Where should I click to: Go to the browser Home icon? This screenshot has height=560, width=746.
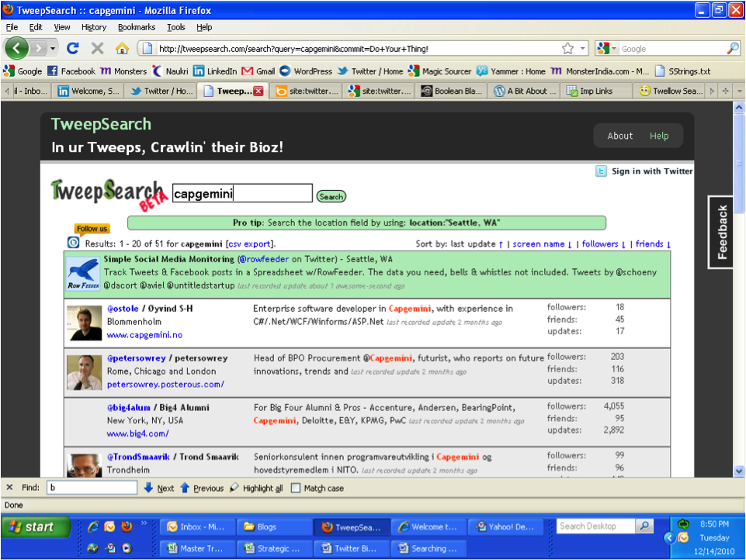(x=123, y=48)
